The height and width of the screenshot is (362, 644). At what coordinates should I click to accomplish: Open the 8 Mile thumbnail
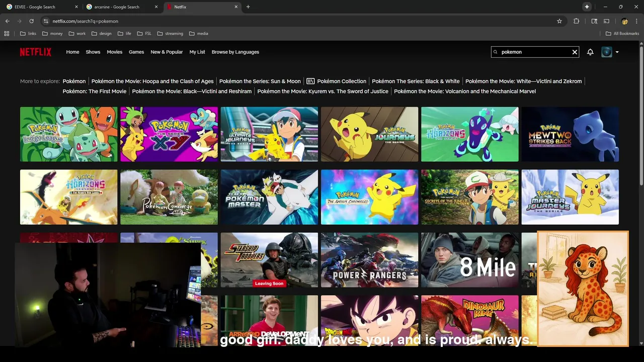pos(470,260)
